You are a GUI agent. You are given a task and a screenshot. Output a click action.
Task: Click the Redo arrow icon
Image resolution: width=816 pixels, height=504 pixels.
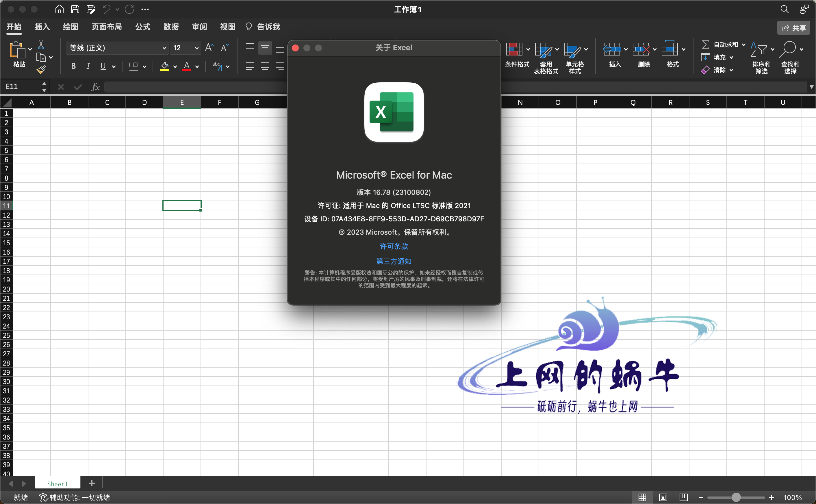click(x=129, y=9)
